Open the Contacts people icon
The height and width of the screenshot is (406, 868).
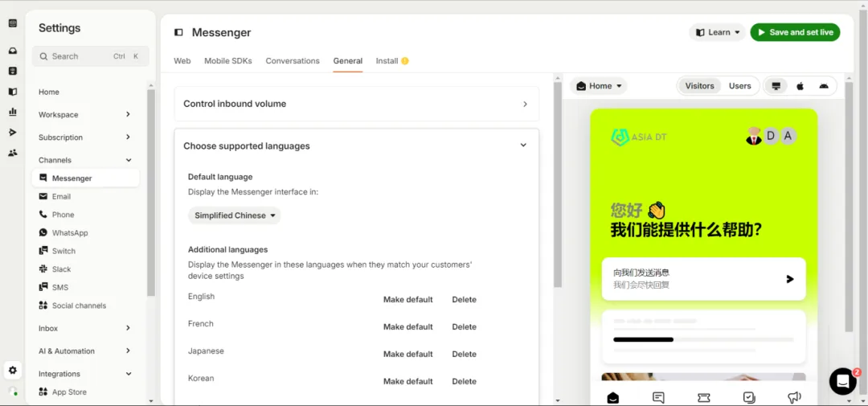coord(12,153)
